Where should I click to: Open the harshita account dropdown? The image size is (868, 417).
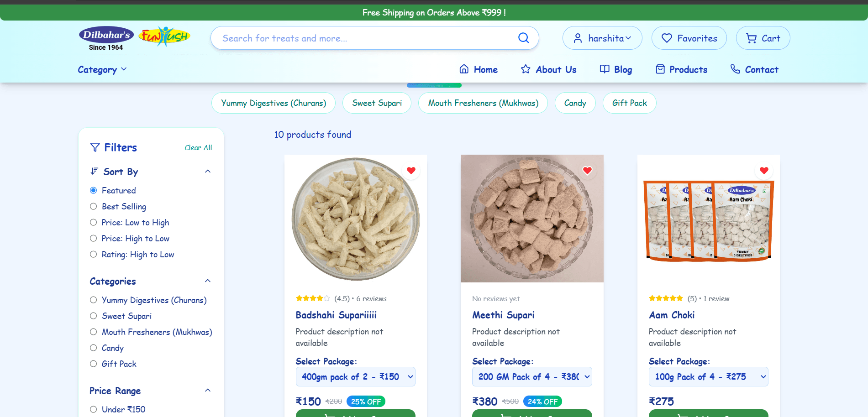(602, 38)
